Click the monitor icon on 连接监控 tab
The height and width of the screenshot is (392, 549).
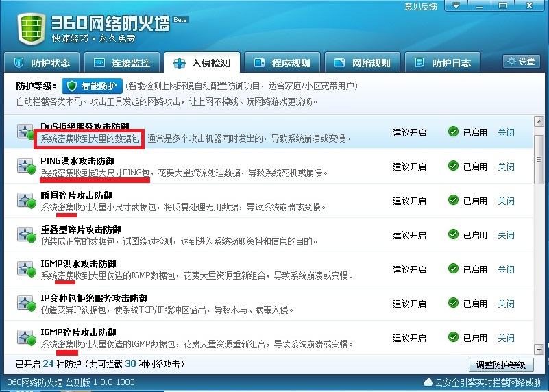point(99,63)
